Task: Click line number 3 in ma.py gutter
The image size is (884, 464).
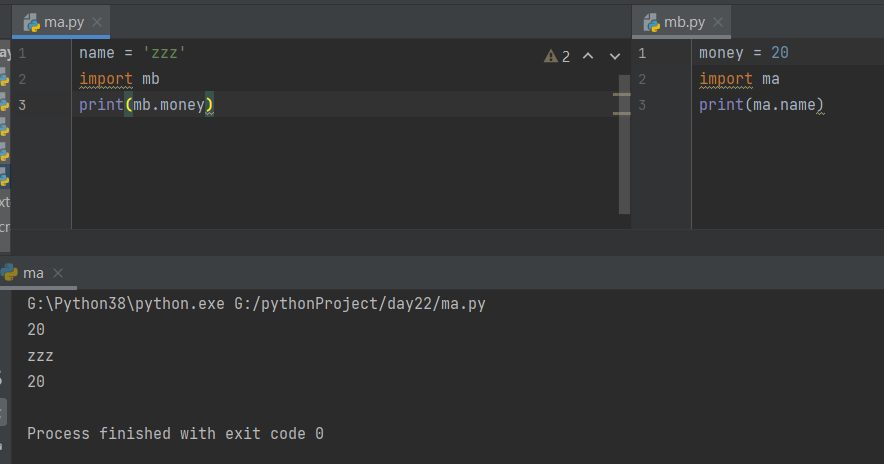Action: (x=22, y=105)
